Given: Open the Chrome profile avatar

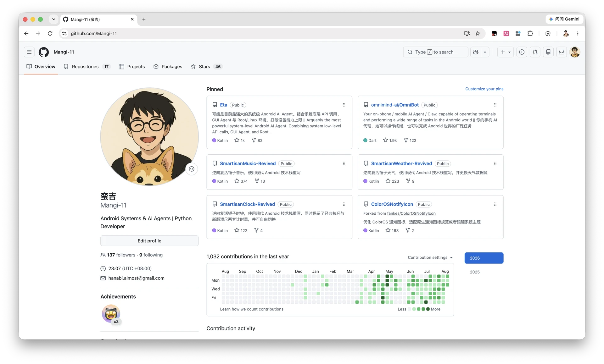Looking at the screenshot, I should 566,34.
